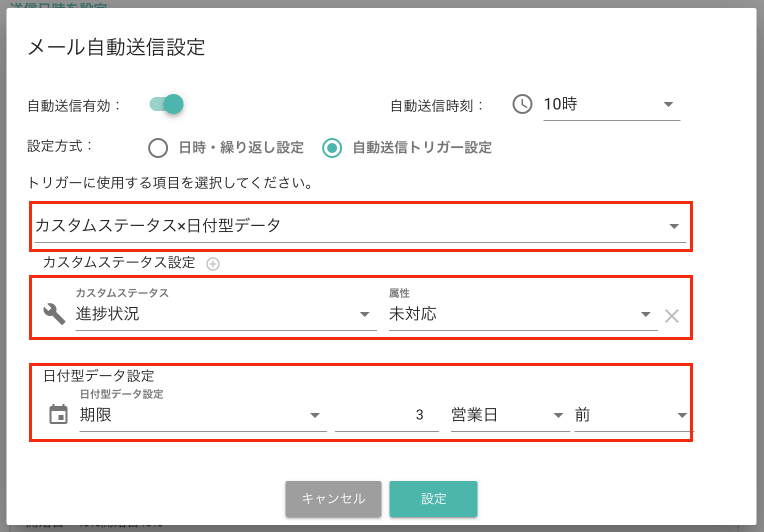Click the 設定方式 label
The height and width of the screenshot is (532, 764).
tap(59, 146)
